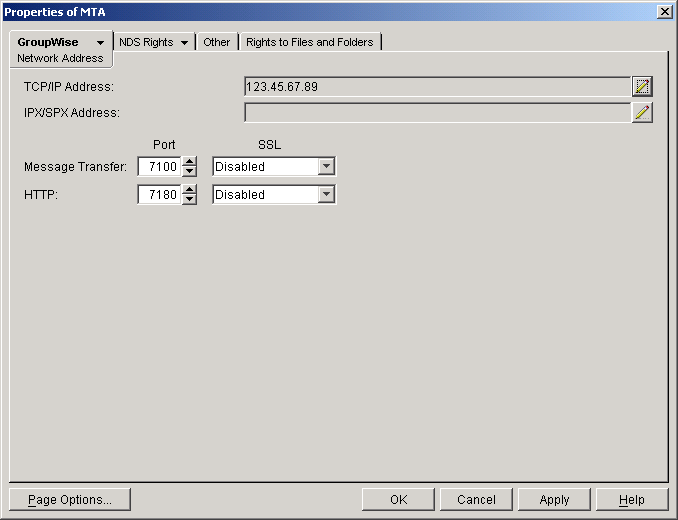Select the GroupWise tab label
Image resolution: width=678 pixels, height=520 pixels.
point(48,42)
